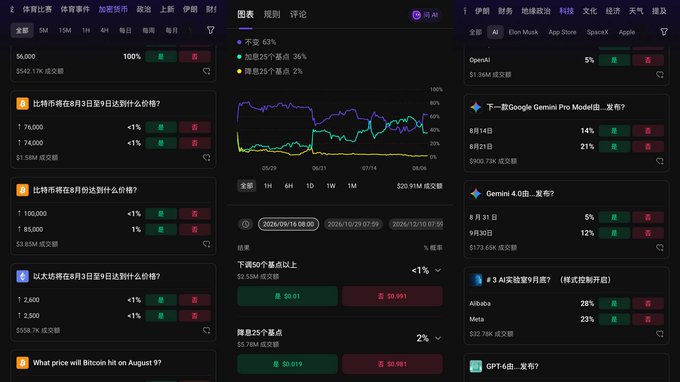
Task: Select the Elon Musk filter chip
Action: click(523, 32)
